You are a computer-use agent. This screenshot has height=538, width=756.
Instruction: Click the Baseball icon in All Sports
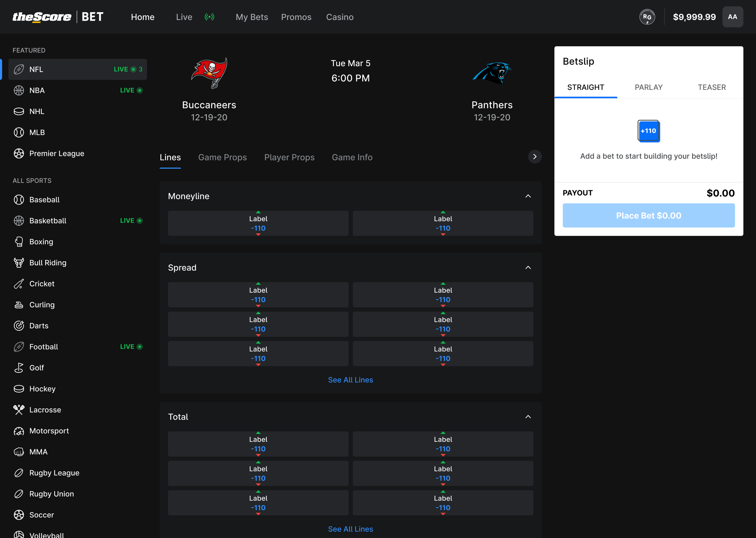(19, 200)
